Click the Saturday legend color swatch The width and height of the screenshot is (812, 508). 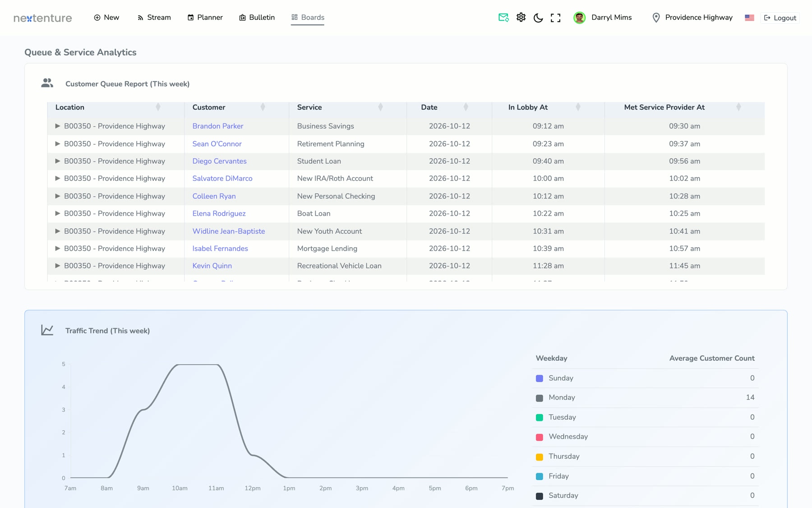[x=540, y=496]
